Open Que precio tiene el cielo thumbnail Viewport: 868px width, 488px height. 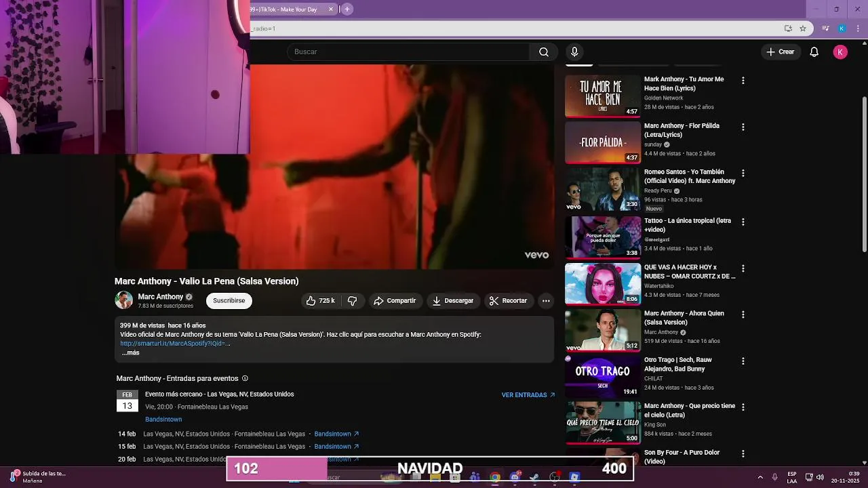pyautogui.click(x=603, y=422)
